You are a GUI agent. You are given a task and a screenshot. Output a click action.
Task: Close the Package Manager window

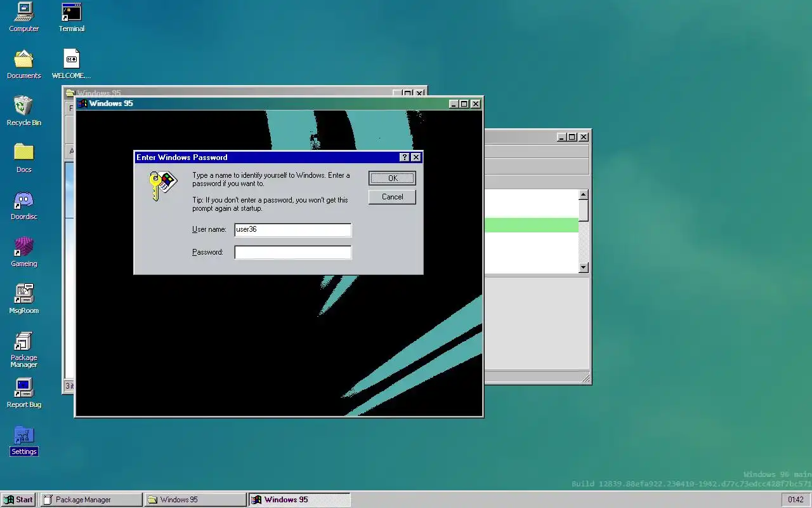(584, 137)
